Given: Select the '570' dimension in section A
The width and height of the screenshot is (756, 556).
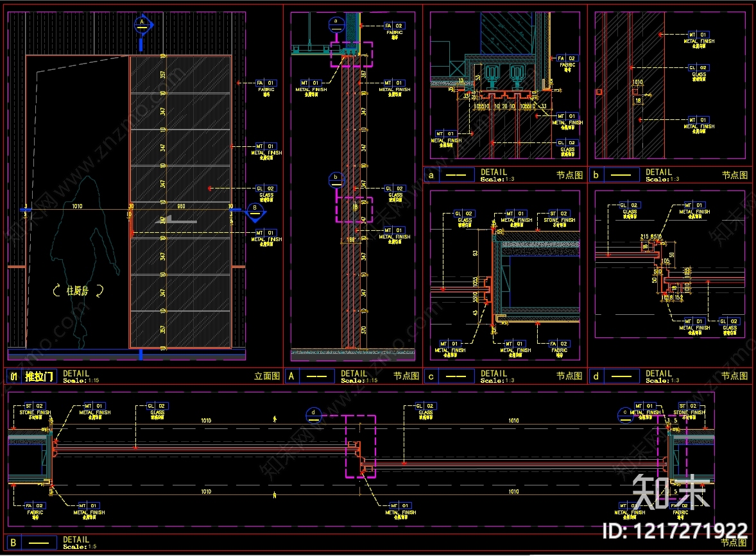Looking at the screenshot, I should (x=363, y=330).
